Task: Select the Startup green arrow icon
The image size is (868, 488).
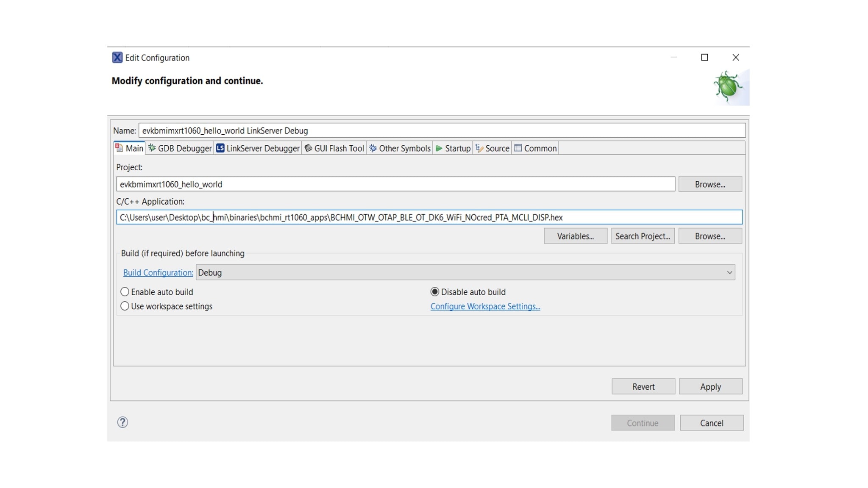Action: (439, 148)
